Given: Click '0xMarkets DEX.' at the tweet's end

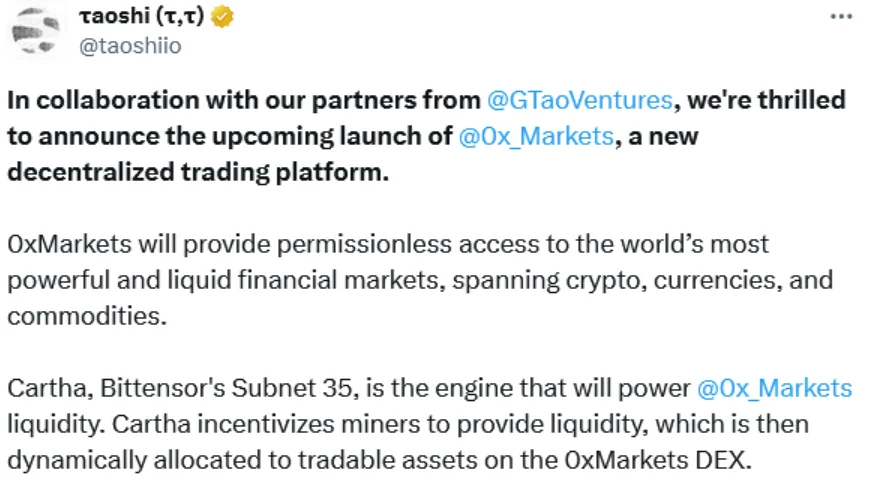Looking at the screenshot, I should click(658, 460).
